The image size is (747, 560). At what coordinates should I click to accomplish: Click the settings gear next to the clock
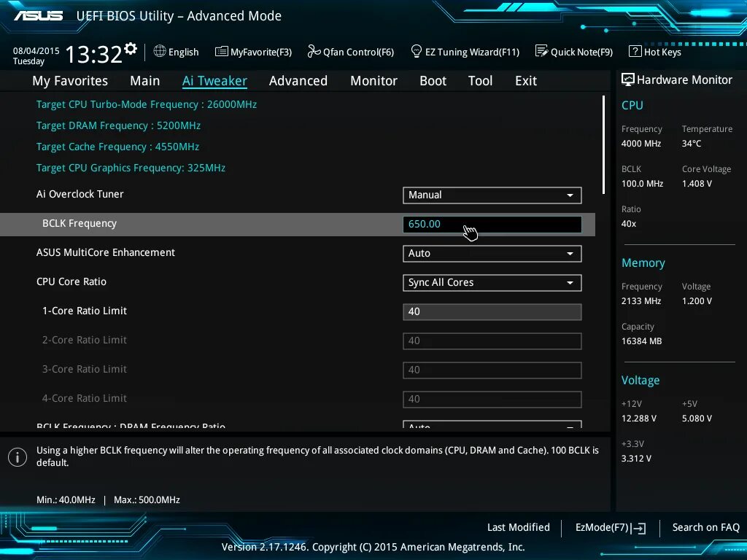click(131, 49)
